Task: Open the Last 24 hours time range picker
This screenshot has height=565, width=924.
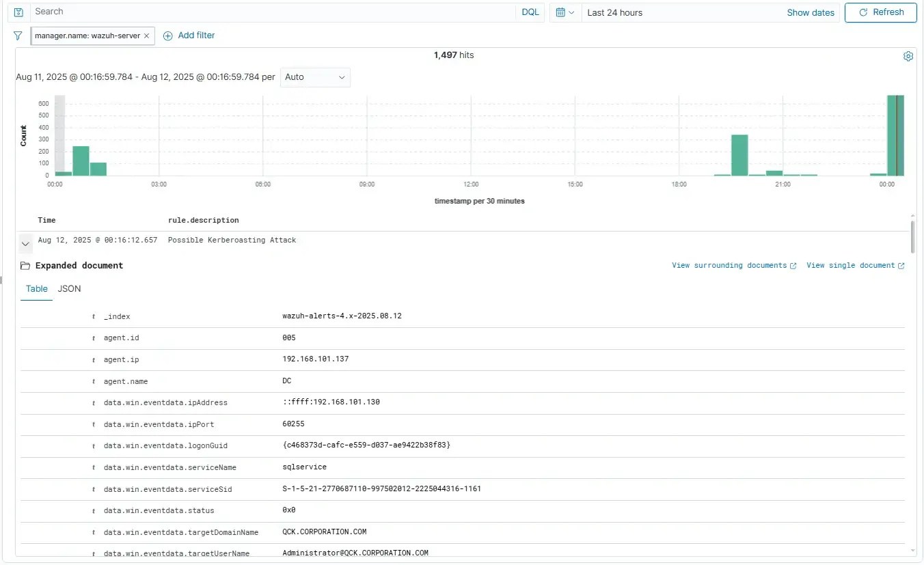Action: click(614, 12)
